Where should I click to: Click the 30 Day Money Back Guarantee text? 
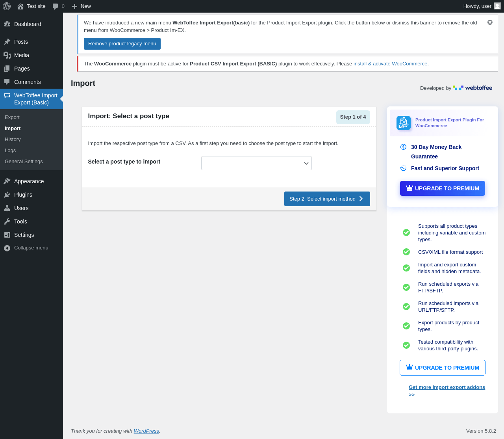(436, 152)
